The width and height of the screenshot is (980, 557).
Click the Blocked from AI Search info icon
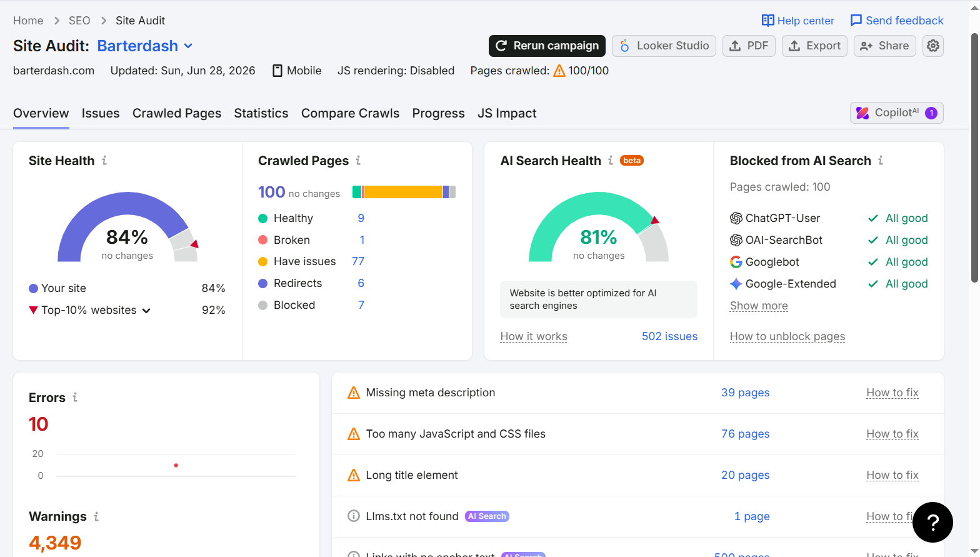click(x=881, y=161)
